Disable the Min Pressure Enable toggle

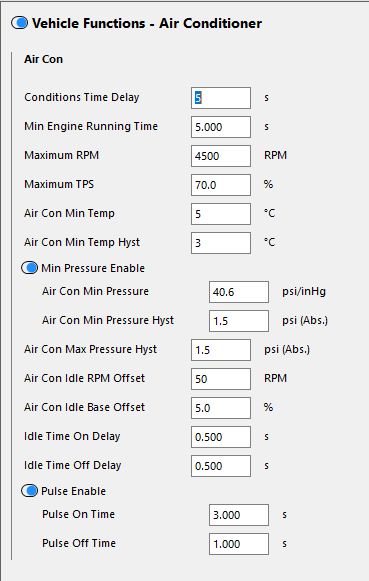30,268
